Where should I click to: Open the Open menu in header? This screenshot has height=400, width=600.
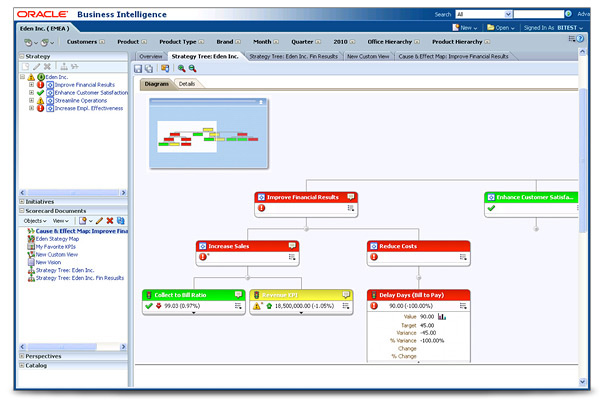(501, 28)
